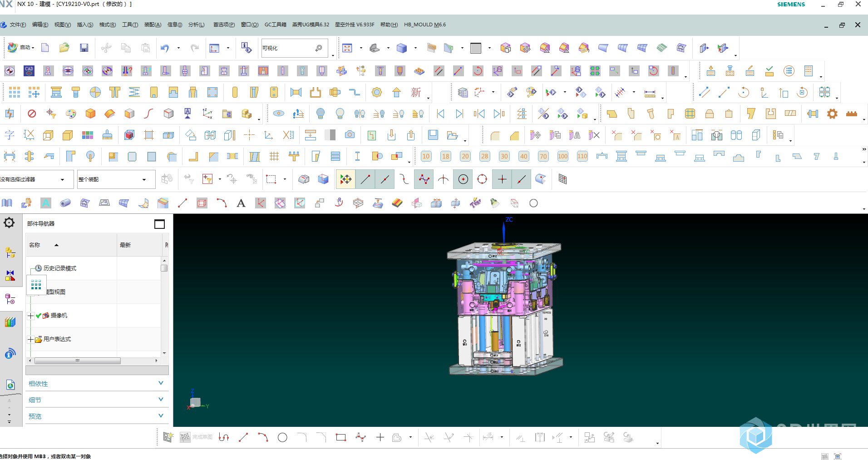This screenshot has width=868, height=460.
Task: Toggle arc center snap
Action: 463,179
